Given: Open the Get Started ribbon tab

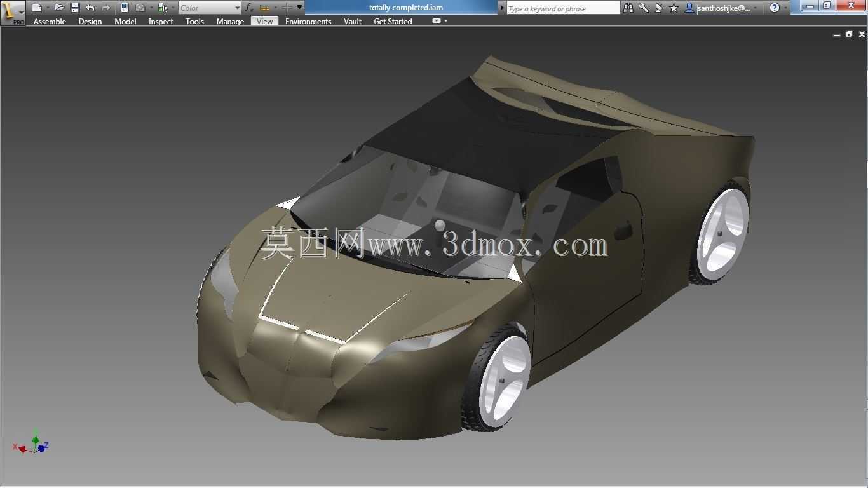Looking at the screenshot, I should pos(393,21).
